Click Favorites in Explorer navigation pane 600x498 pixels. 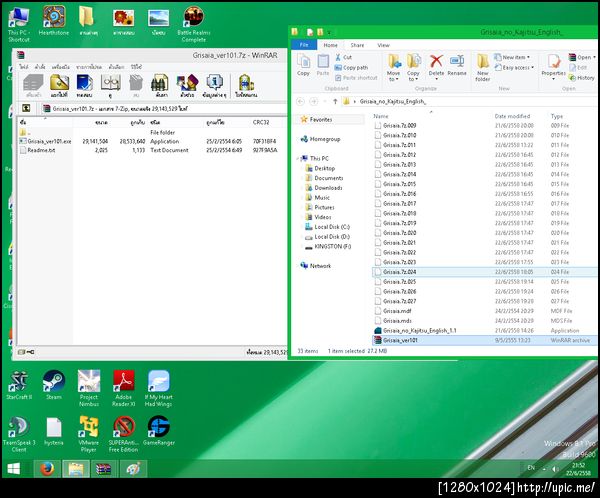321,120
